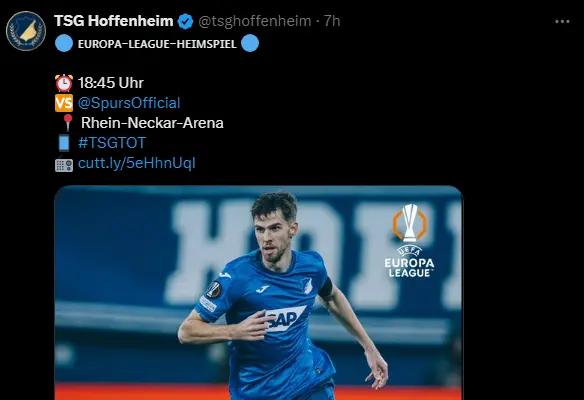Click the alarm clock emoji
584x400 pixels.
[64, 83]
